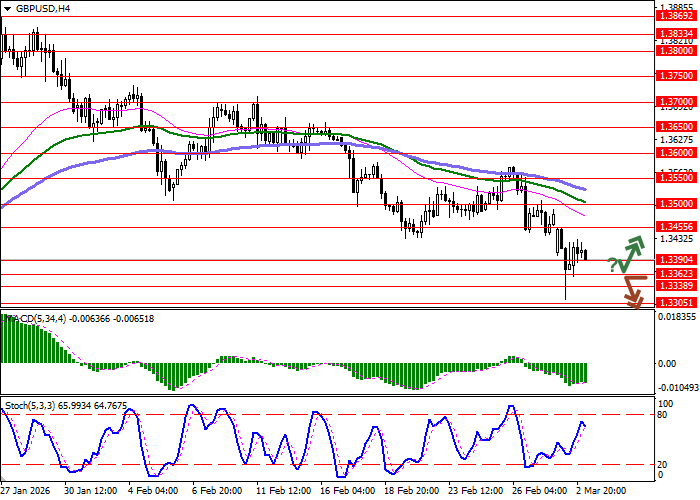Open the chart menu triangle beside GBPUSD
Screen dimensions: 700x500
point(5,8)
